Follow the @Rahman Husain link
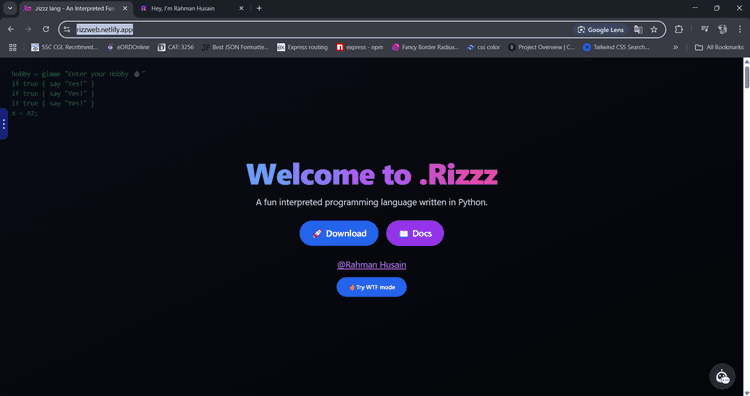 coord(372,264)
